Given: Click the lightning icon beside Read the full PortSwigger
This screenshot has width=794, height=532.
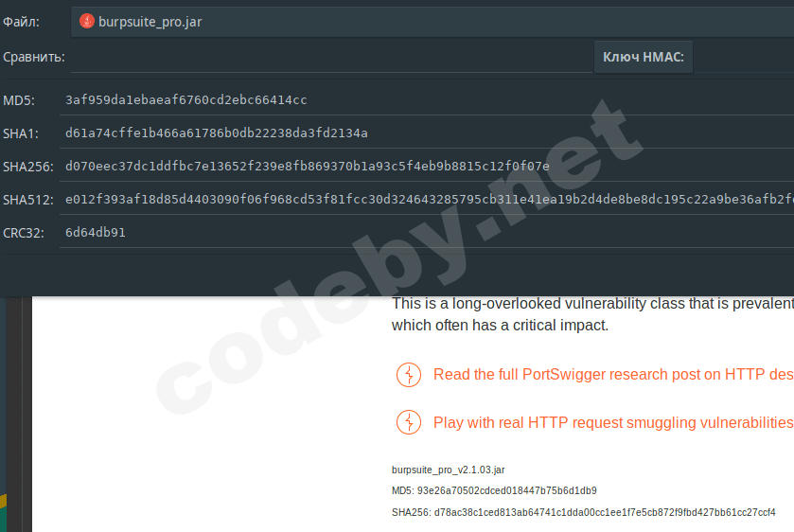Looking at the screenshot, I should (409, 375).
